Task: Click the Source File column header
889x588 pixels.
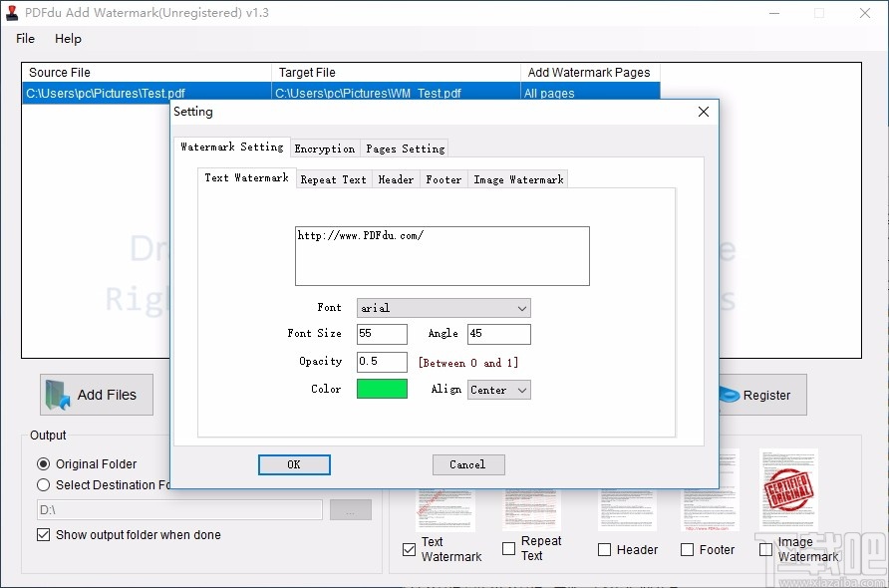Action: coord(147,73)
